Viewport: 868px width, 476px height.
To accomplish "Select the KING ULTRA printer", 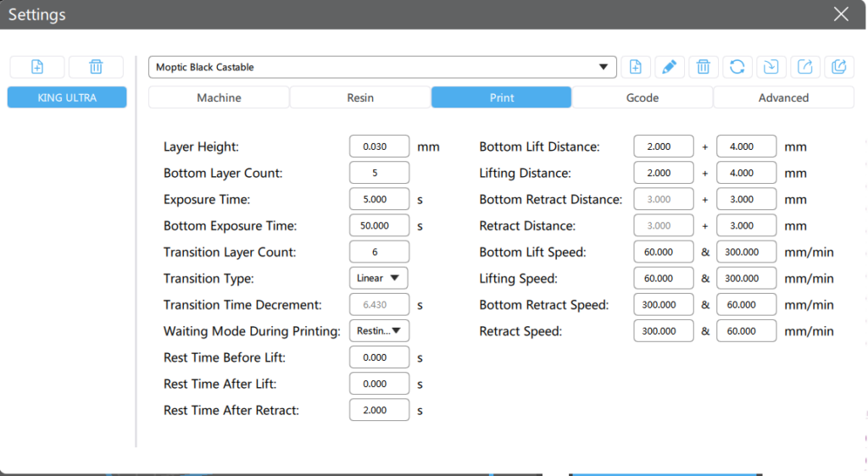I will (x=67, y=97).
